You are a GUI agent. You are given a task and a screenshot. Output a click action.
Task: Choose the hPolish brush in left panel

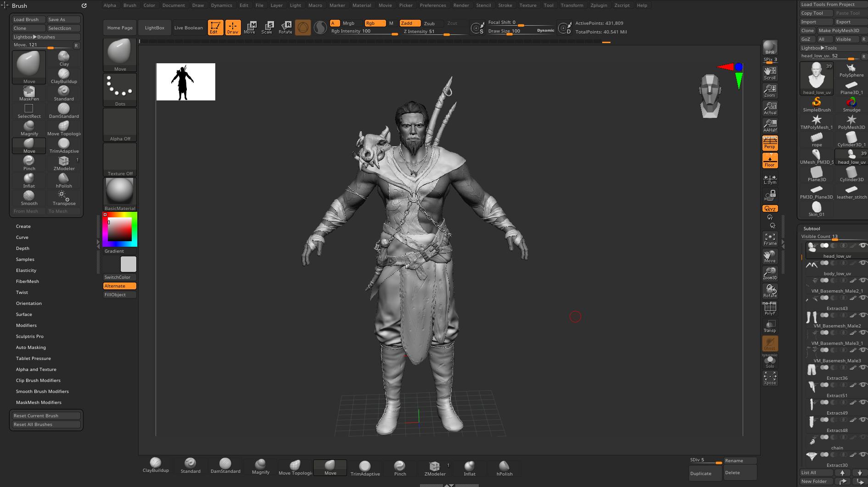pos(64,180)
